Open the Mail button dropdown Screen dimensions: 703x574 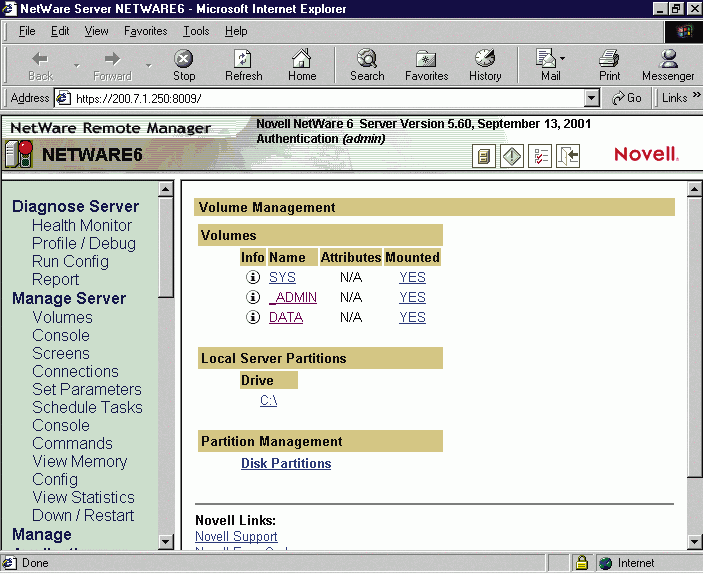click(x=562, y=58)
